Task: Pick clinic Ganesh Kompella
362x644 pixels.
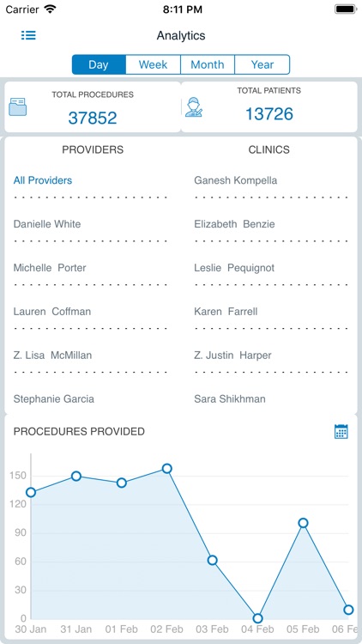Action: (236, 180)
